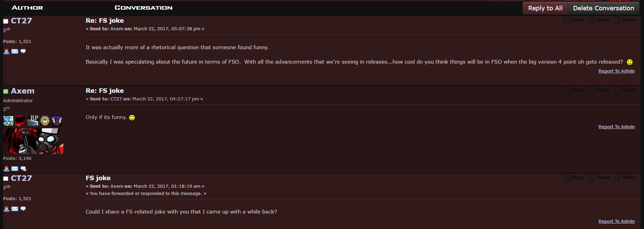
Task: Send Axem a personal message via speech bubble icon
Action: tap(23, 168)
